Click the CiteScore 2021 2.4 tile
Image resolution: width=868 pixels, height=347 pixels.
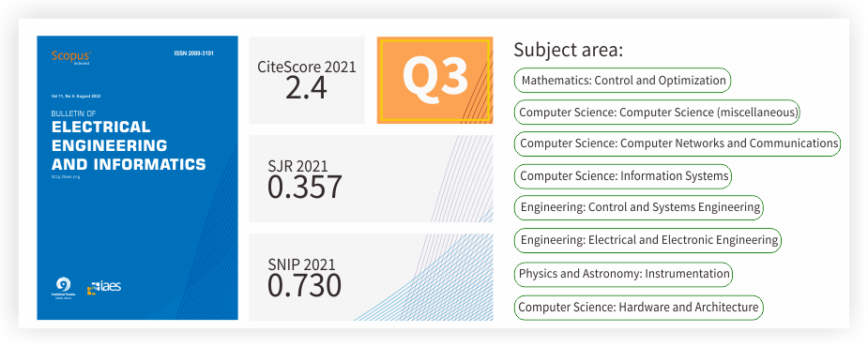click(307, 81)
